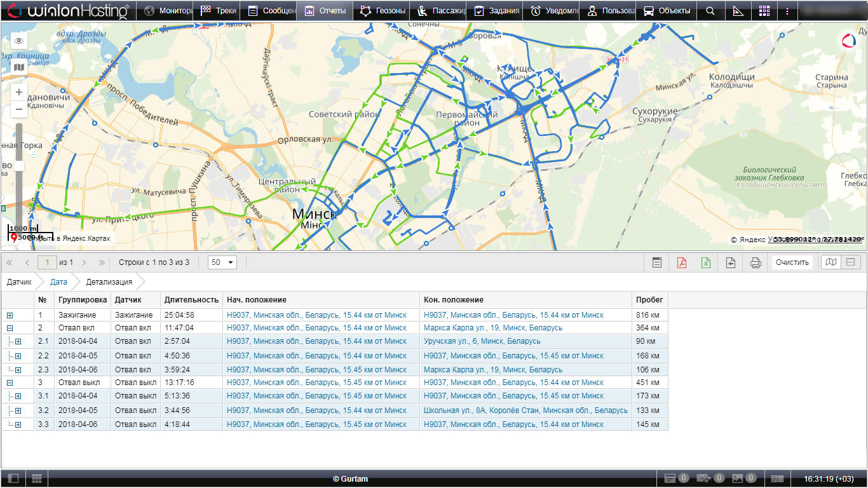This screenshot has height=488, width=868.
Task: Open rows-per-page dropdown showing 50
Action: point(222,262)
